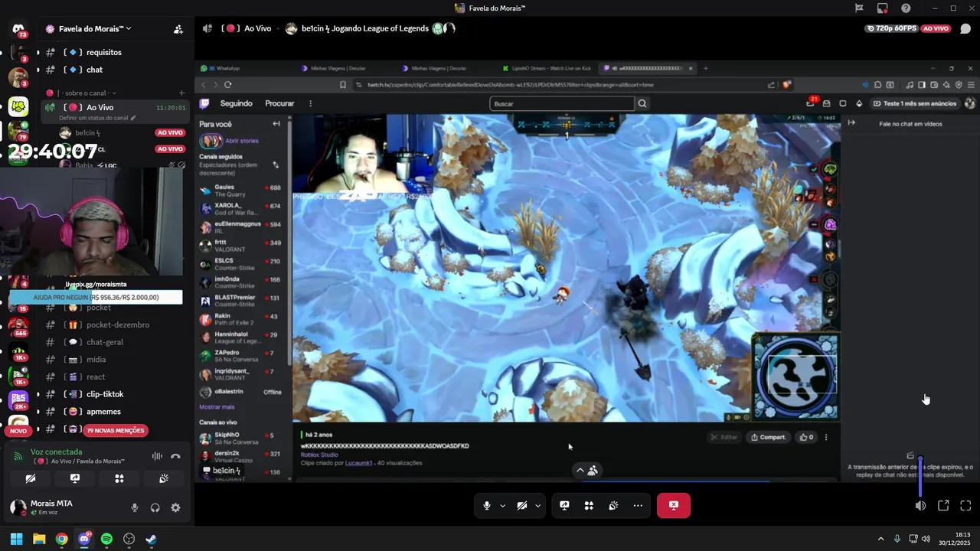Viewport: 980px width, 551px height.
Task: Open OBS Studio from the taskbar
Action: pos(129,539)
